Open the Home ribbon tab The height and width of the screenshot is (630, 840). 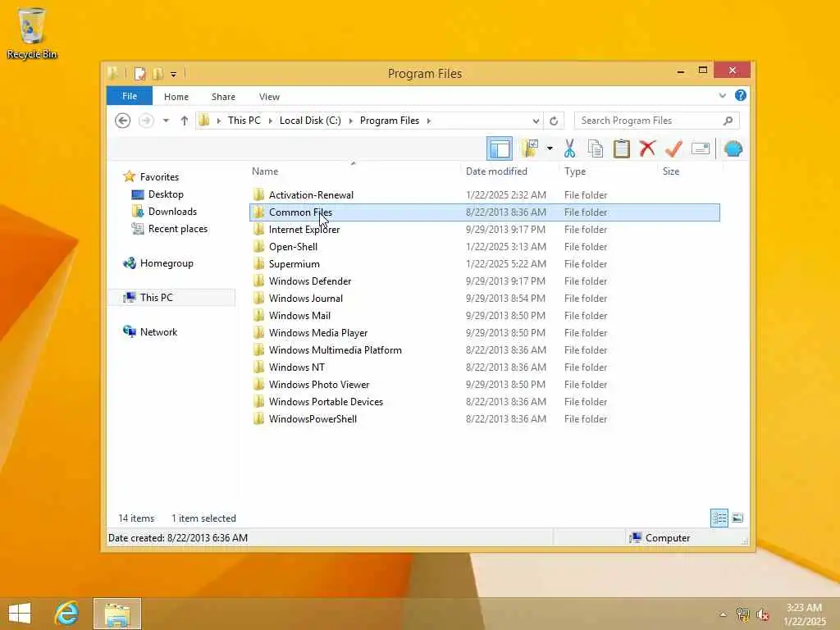pyautogui.click(x=176, y=97)
